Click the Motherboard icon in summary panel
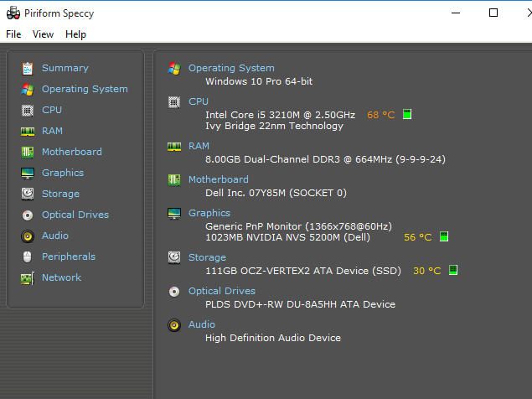532x399 pixels. (174, 179)
